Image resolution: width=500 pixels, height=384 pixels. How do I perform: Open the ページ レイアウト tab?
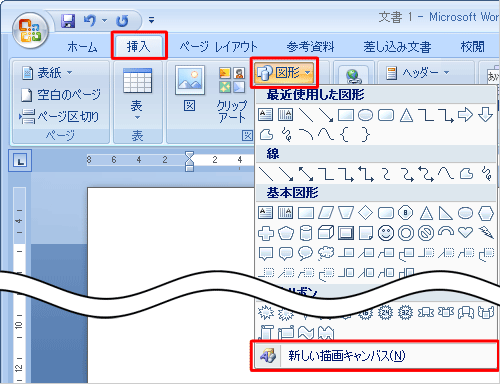click(x=218, y=47)
